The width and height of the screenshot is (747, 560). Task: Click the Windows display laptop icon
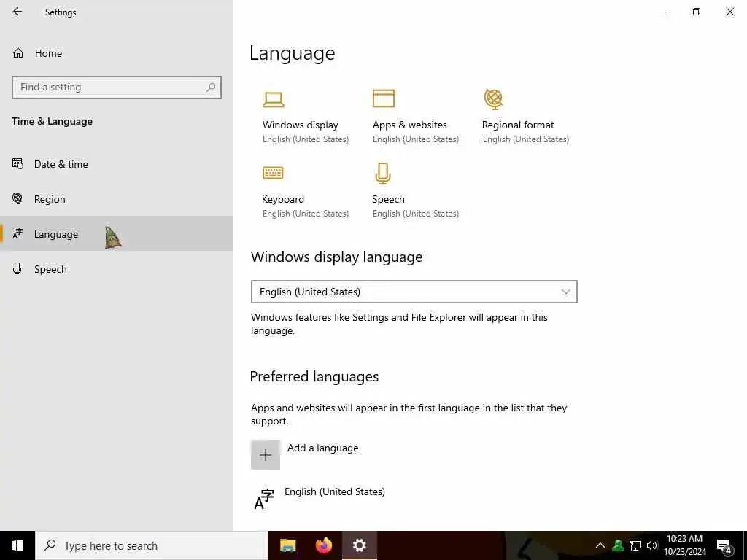pyautogui.click(x=273, y=99)
